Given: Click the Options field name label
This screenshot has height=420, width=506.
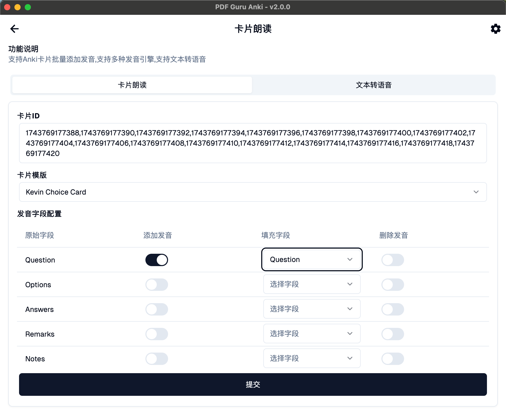Looking at the screenshot, I should pos(38,285).
